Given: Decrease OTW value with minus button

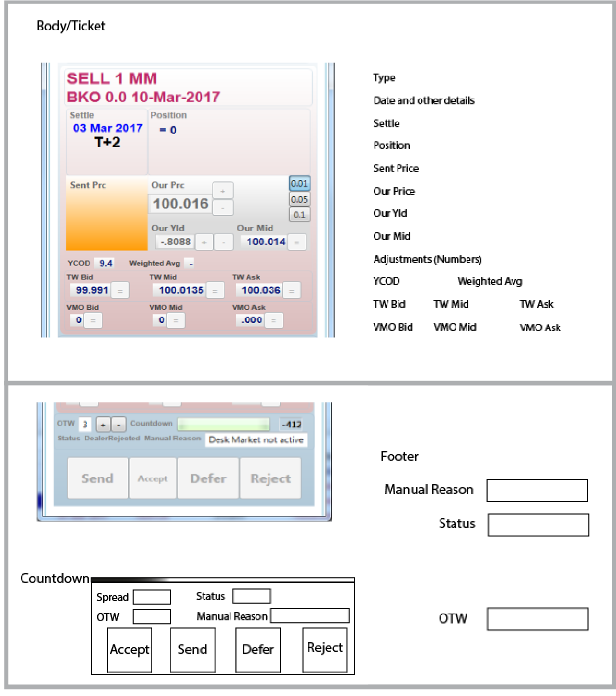Looking at the screenshot, I should tap(119, 425).
